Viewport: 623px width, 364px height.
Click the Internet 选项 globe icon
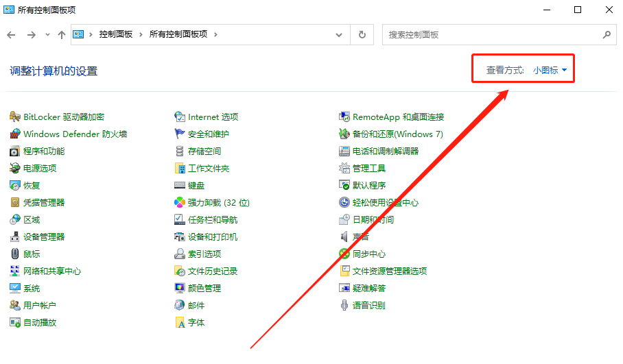point(180,117)
